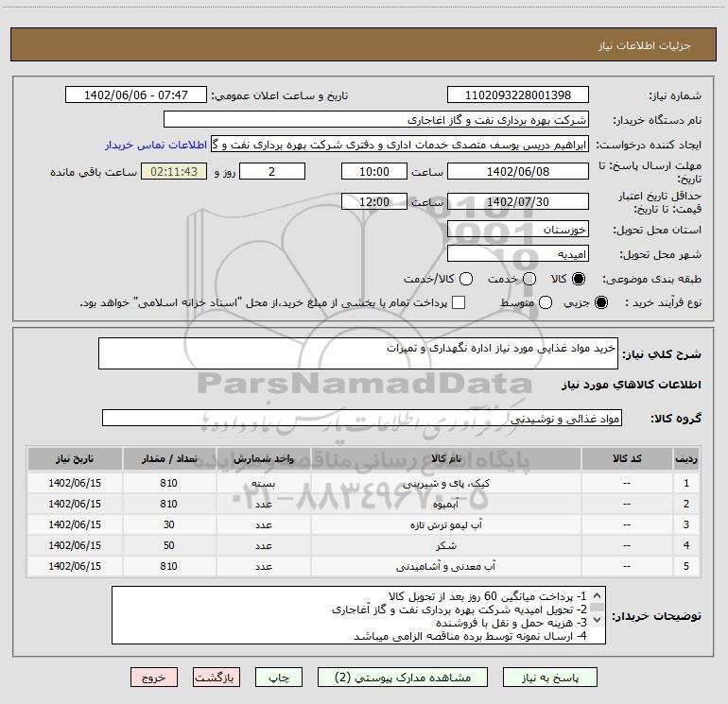This screenshot has height=704, width=728.
Task: Click item name آبمیوه in row 2
Action: pos(445,504)
